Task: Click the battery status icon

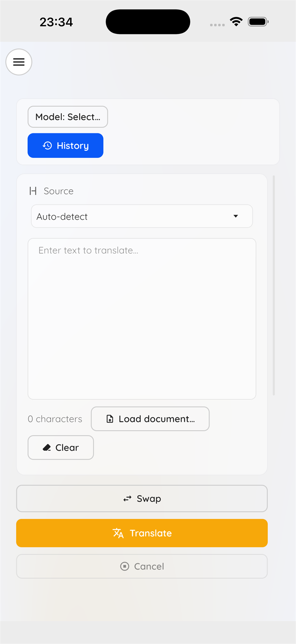Action: 258,22
